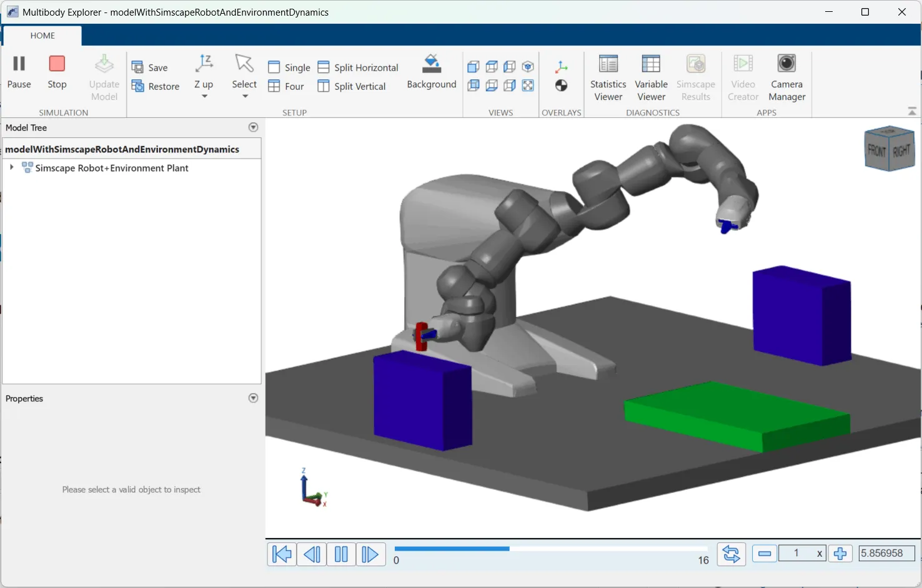
Task: Switch to isometric view in the Views section
Action: 528,67
